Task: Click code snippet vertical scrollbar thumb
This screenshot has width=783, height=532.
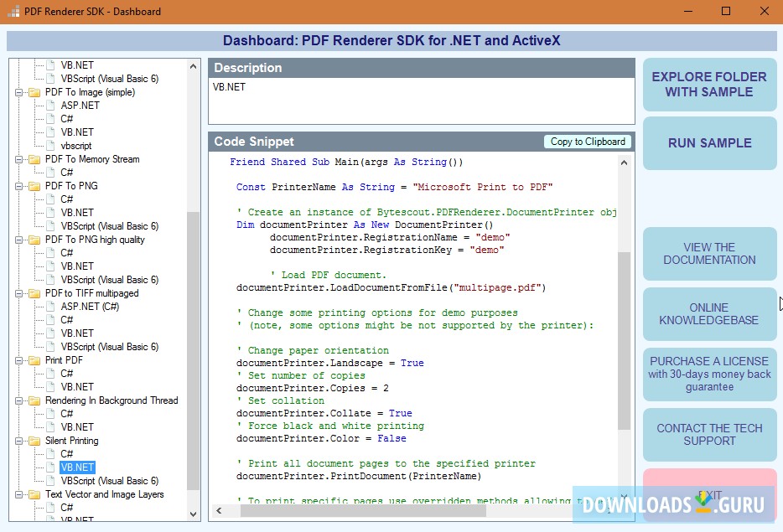Action: tap(624, 341)
